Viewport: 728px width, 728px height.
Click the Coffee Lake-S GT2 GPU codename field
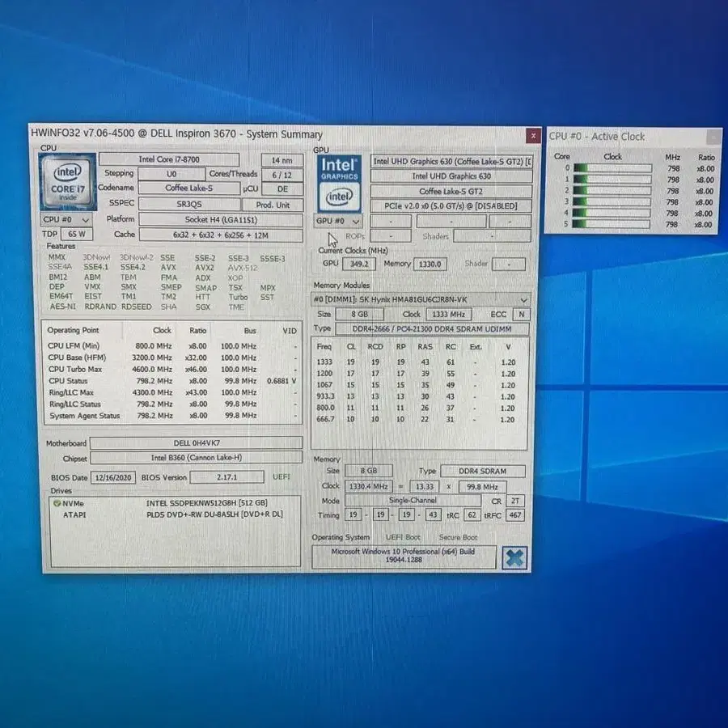(x=451, y=191)
